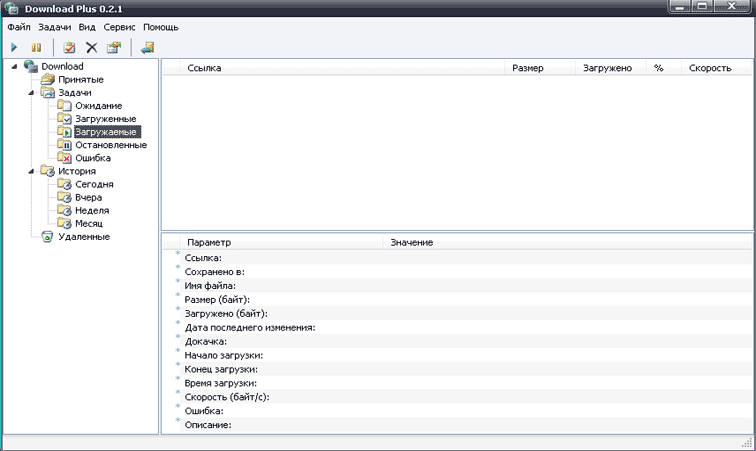Click the recycle bin icon for Удаленные

coord(47,236)
